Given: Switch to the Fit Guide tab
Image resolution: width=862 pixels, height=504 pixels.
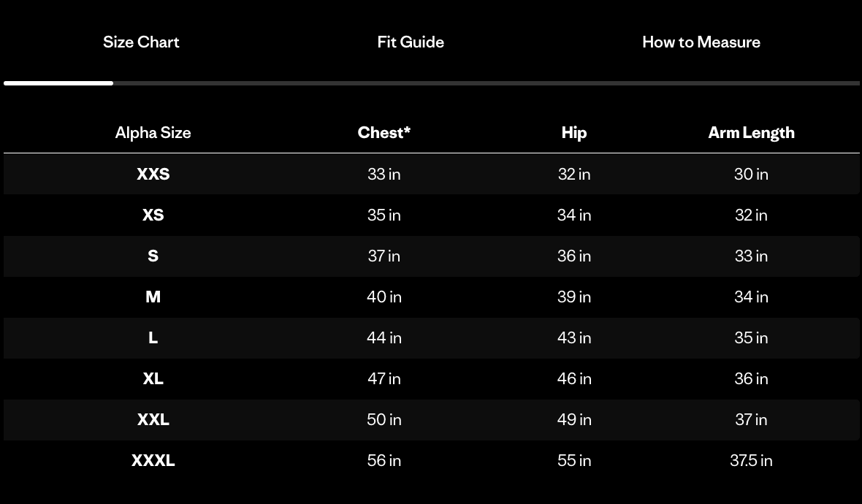Looking at the screenshot, I should tap(411, 42).
